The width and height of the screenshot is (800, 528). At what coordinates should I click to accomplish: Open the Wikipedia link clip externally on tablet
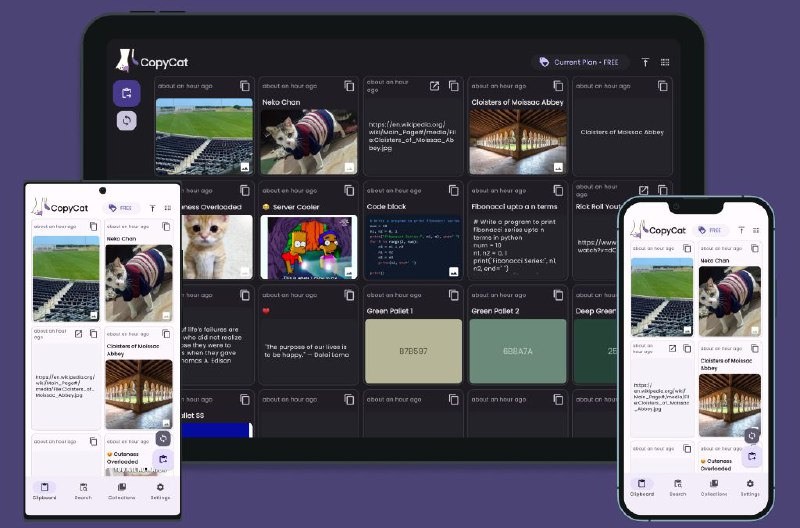coord(435,87)
